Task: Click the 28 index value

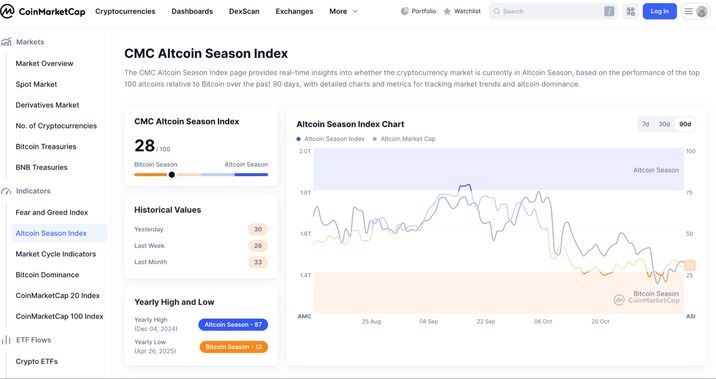Action: [144, 146]
